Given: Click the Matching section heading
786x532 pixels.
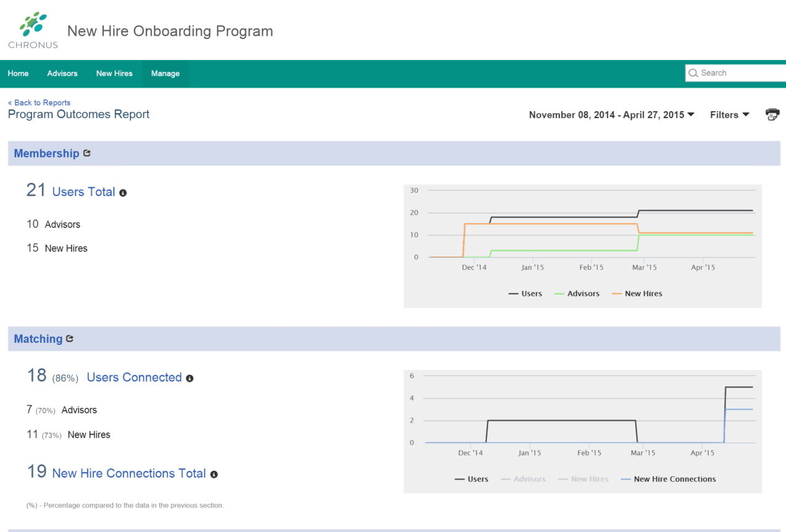Looking at the screenshot, I should click(x=38, y=339).
